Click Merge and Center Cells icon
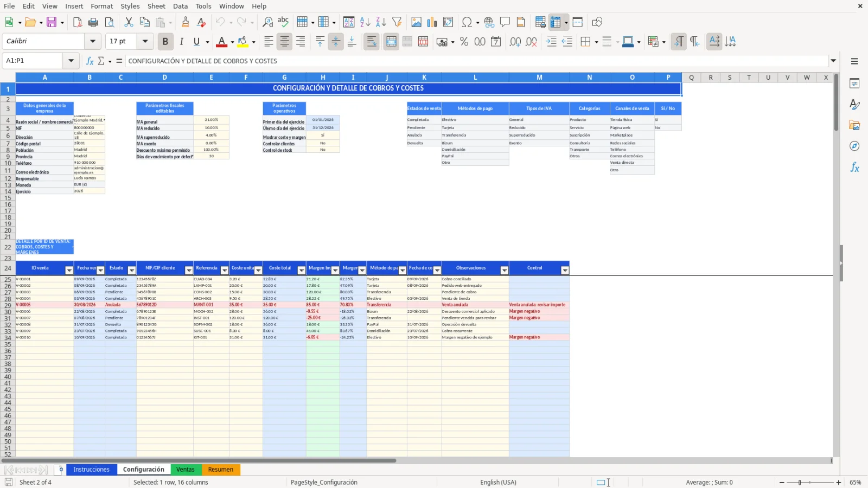The image size is (868, 488). tap(391, 41)
